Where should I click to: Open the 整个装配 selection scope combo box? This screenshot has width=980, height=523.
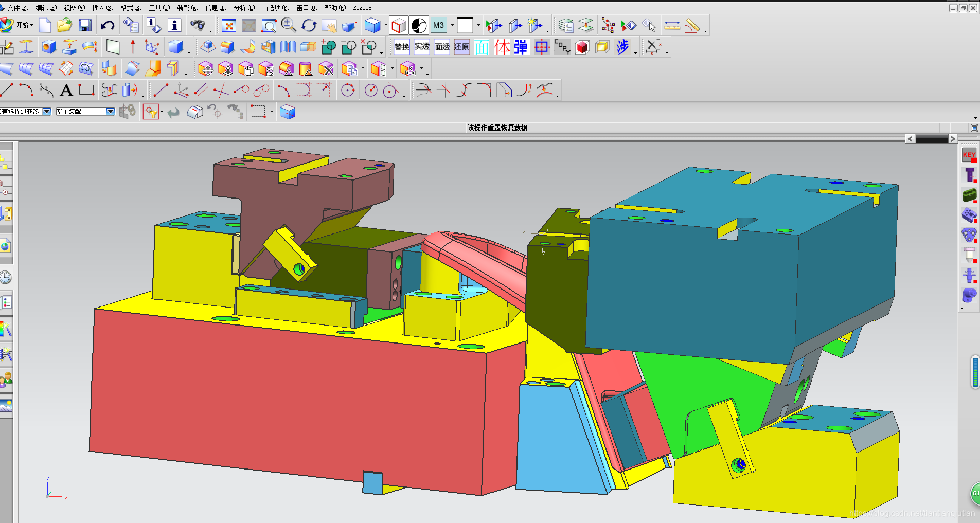tap(85, 111)
